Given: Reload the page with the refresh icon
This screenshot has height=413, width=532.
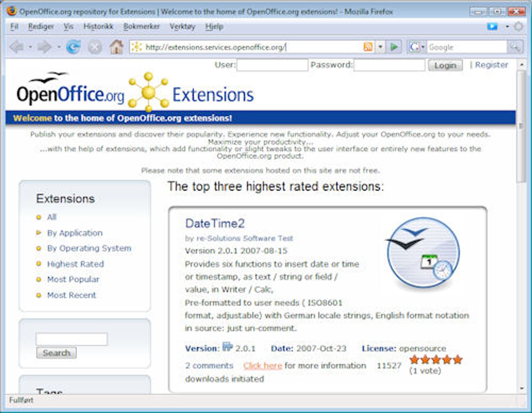Looking at the screenshot, I should click(73, 47).
